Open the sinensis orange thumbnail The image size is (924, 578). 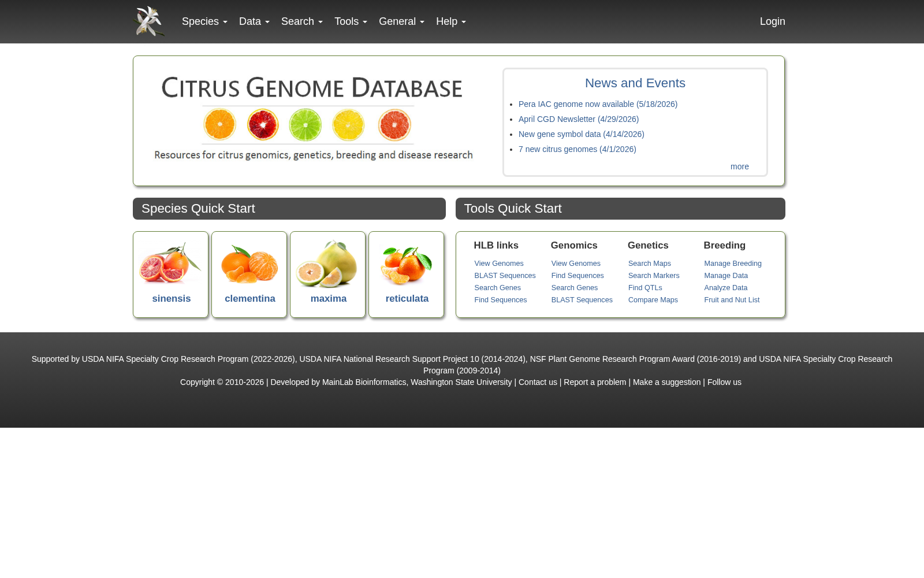click(x=170, y=264)
